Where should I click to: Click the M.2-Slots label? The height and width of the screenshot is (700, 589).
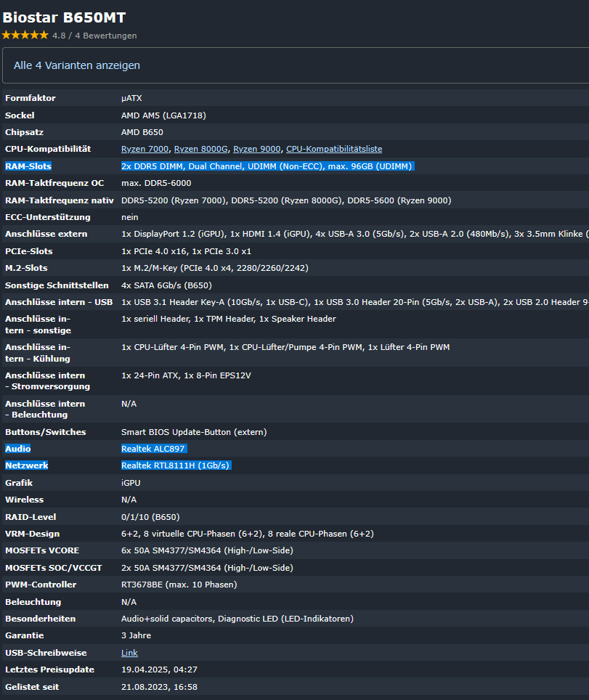pos(26,268)
